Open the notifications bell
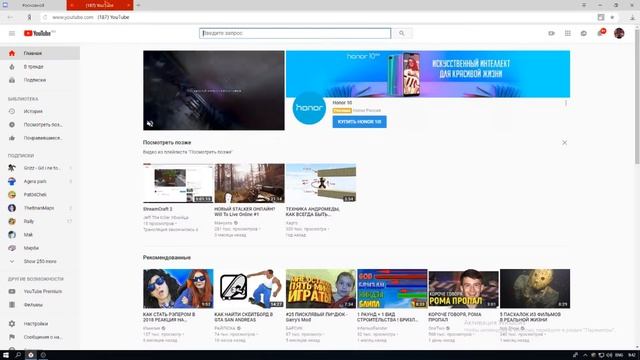Viewport: 640px width, 360px height. coord(601,33)
